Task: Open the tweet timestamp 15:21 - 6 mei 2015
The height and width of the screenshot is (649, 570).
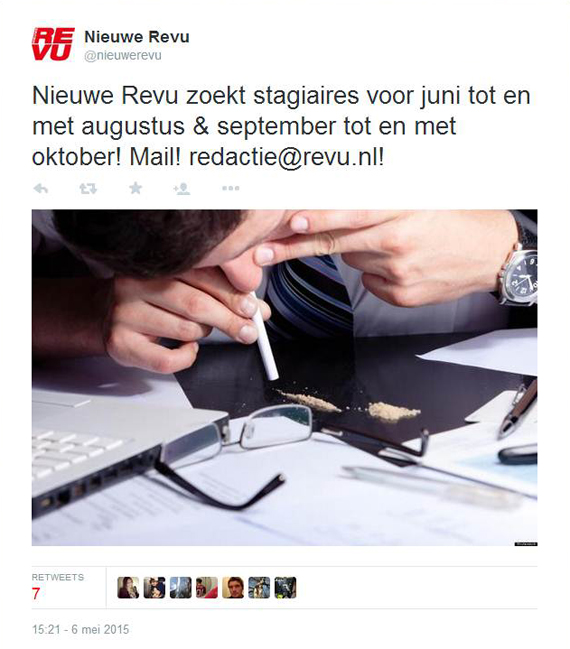Action: pos(80,630)
